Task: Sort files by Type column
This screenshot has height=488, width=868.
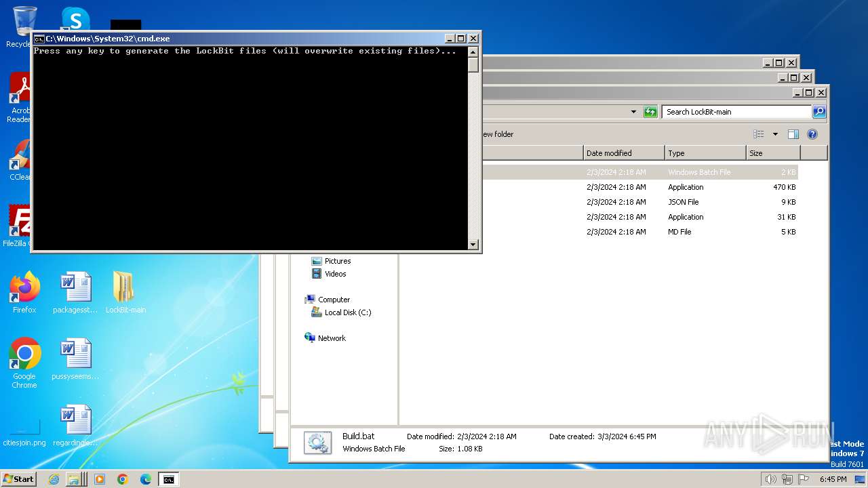Action: pyautogui.click(x=705, y=153)
